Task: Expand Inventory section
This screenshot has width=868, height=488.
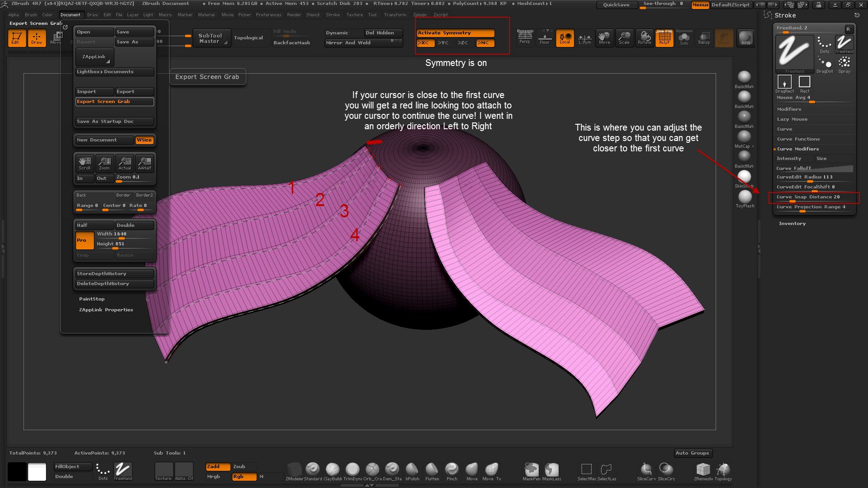Action: pos(792,224)
